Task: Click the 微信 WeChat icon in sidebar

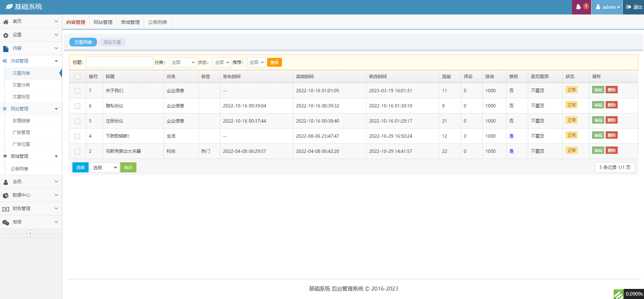Action: point(6,223)
